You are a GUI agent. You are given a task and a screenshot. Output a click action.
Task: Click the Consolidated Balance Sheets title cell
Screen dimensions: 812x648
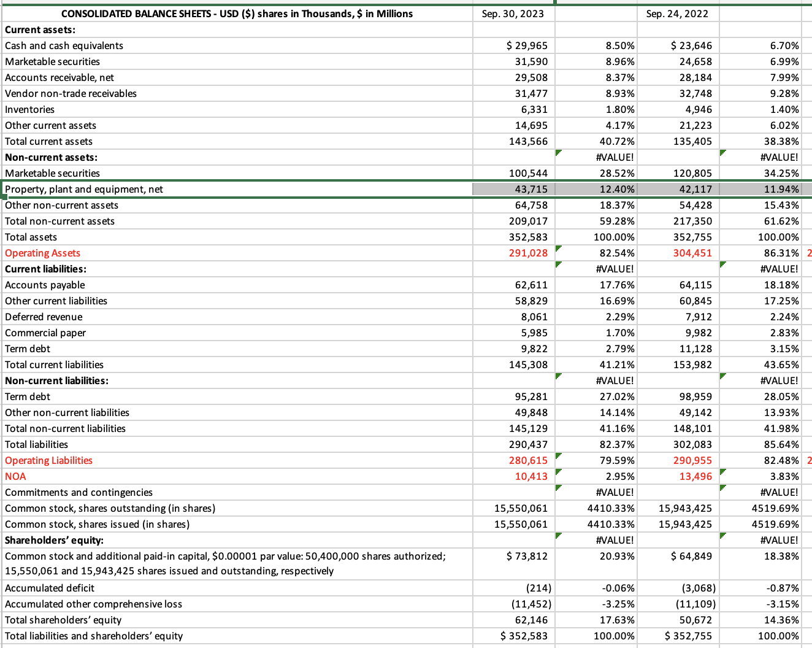click(x=237, y=13)
